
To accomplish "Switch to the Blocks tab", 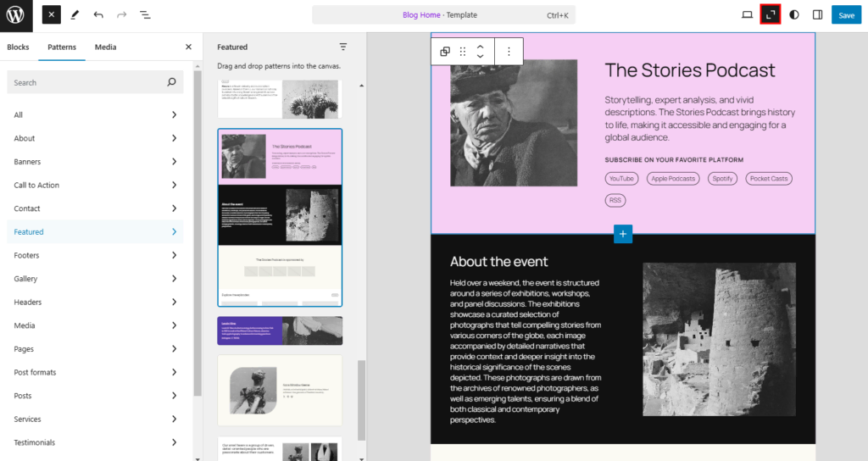I will click(18, 47).
